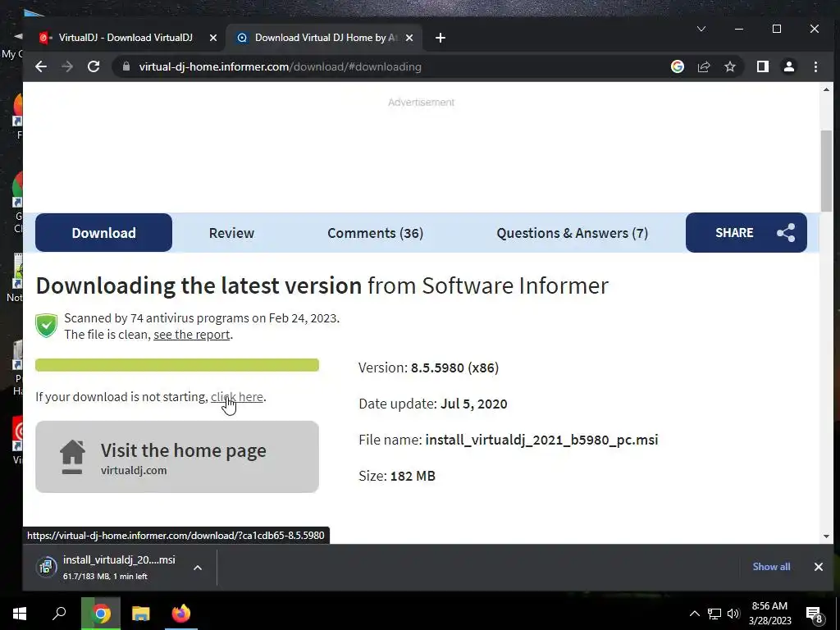Show hidden system tray icons
This screenshot has width=840, height=630.
[x=694, y=614]
